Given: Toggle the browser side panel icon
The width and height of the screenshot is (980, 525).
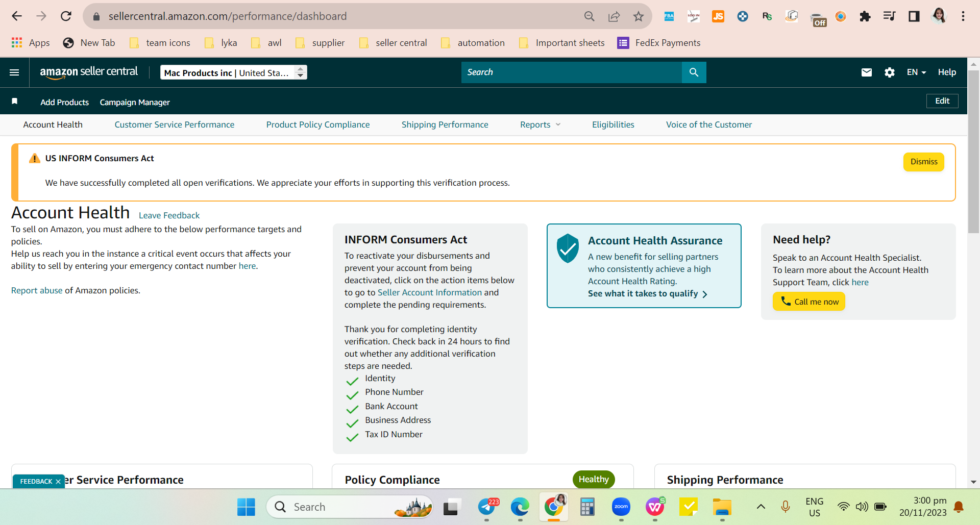Looking at the screenshot, I should click(914, 16).
